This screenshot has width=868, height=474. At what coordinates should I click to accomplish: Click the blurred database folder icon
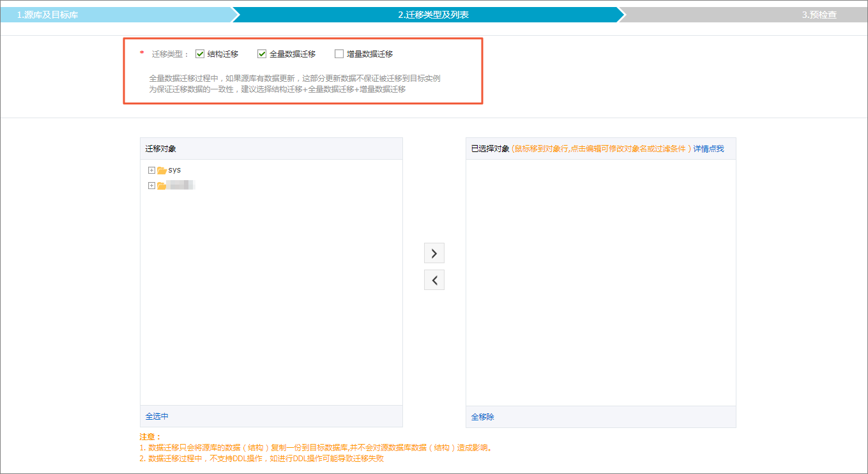[x=162, y=186]
